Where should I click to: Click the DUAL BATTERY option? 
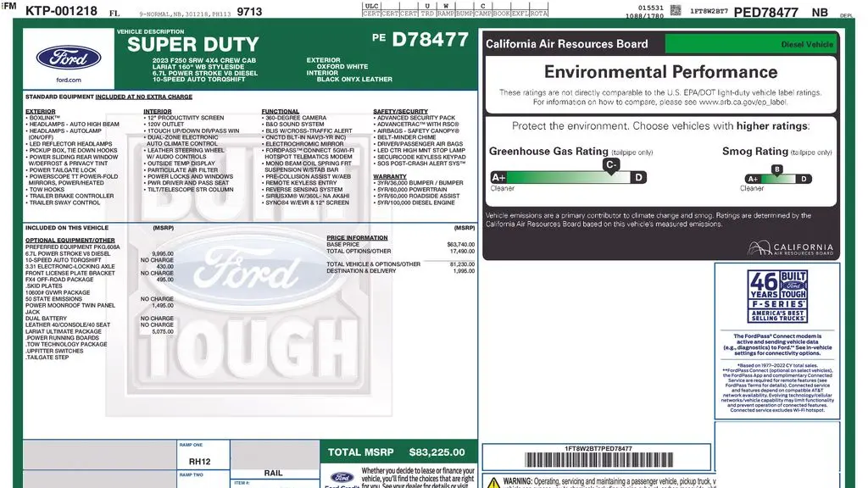46,319
